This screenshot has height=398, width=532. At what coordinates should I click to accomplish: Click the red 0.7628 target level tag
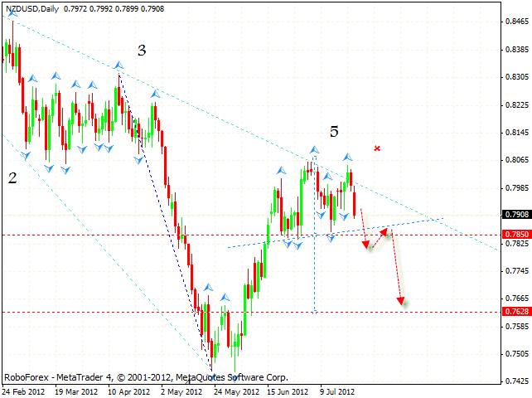(x=515, y=312)
